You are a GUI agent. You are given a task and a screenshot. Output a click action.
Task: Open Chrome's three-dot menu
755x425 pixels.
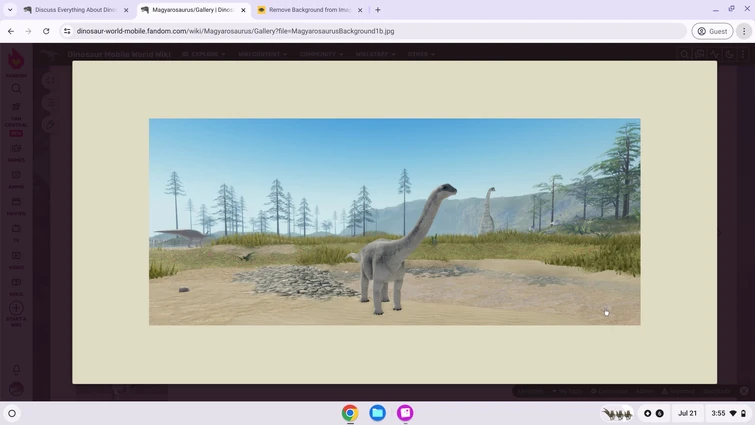click(x=744, y=31)
